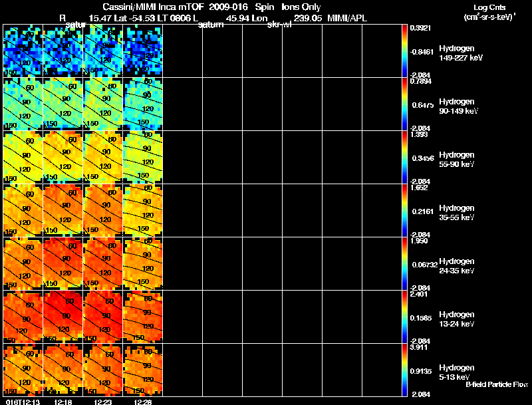Choose the 24-35 keV hydrogen image at 12:28
The width and height of the screenshot is (532, 405).
coord(143,264)
